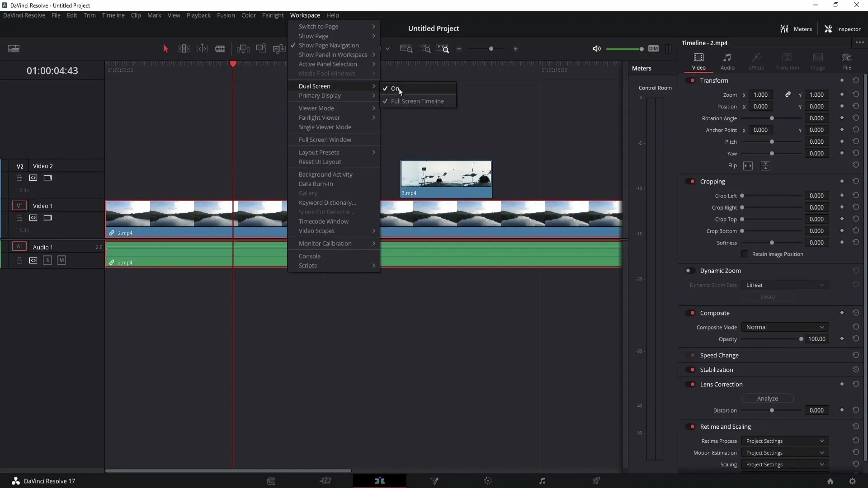Switch to the Fairlight page icon

tap(542, 481)
